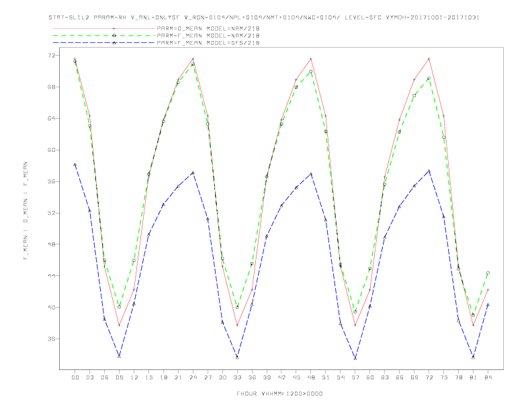Click y-axis tick label 56
The width and height of the screenshot is (532, 411).
(53, 181)
